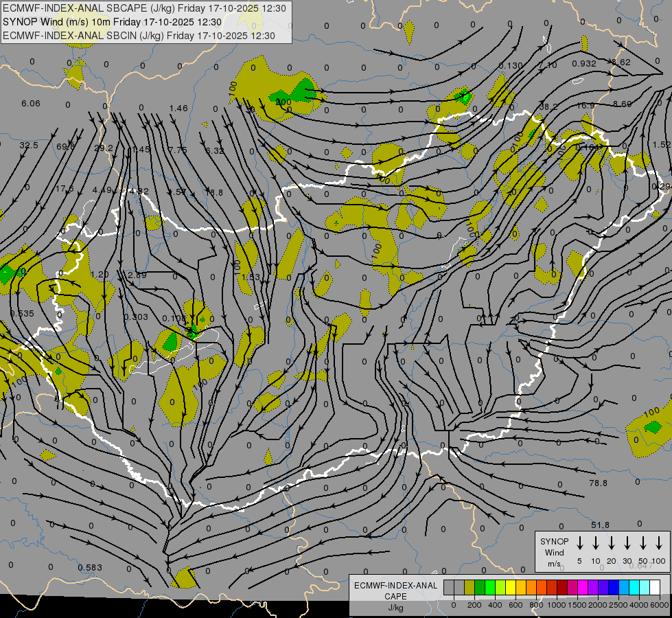Click the wind arrow above the 50 m/s label
The image size is (672, 618).
tap(643, 543)
